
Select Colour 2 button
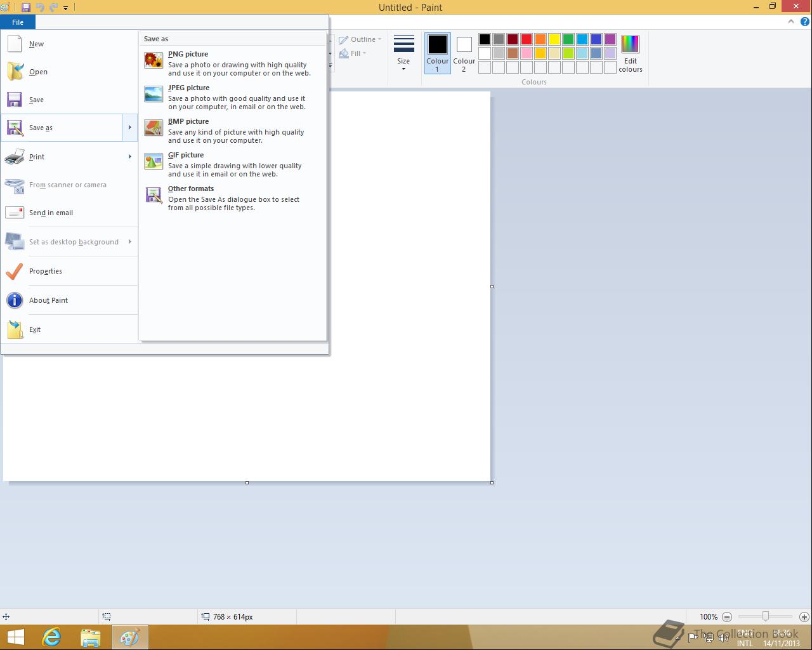point(464,53)
